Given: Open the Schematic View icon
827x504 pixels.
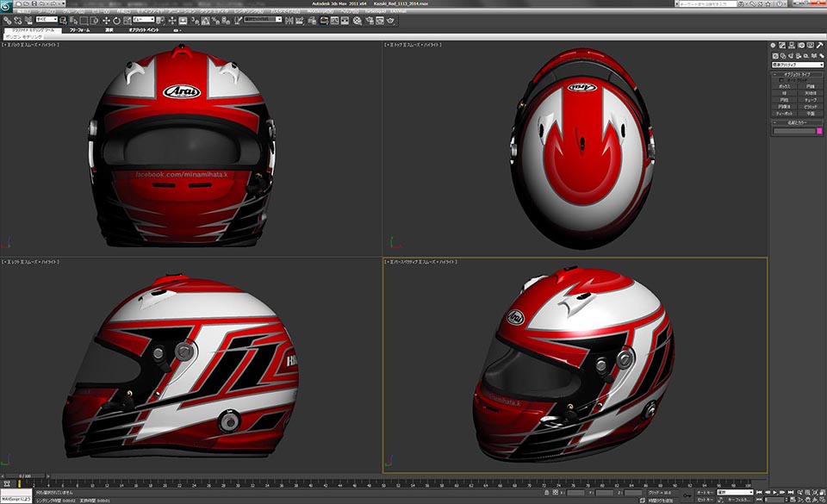Looking at the screenshot, I should coord(345,21).
